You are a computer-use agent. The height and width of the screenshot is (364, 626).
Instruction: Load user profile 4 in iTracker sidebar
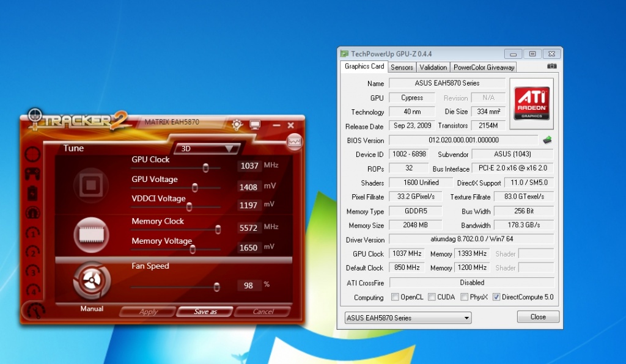pos(33,290)
